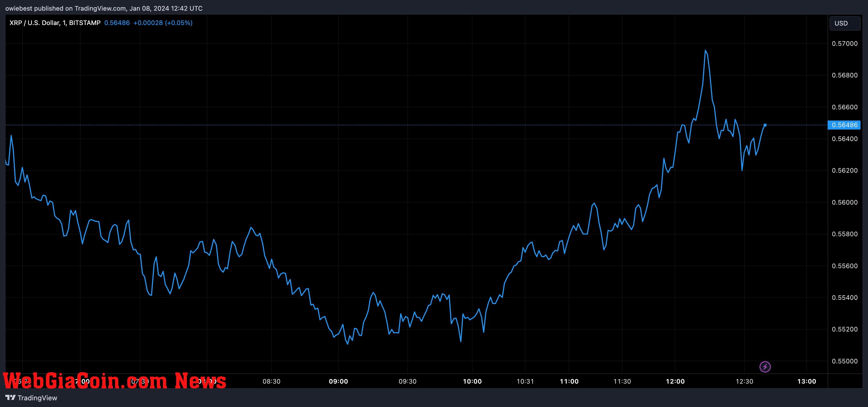Click the 0.56200 price axis label
This screenshot has width=868, height=407.
pyautogui.click(x=845, y=171)
